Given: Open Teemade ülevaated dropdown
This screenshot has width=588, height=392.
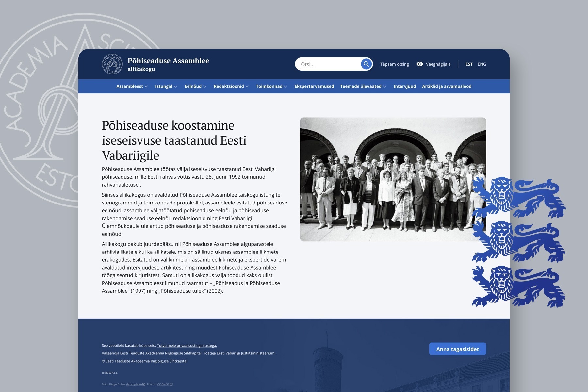Looking at the screenshot, I should [363, 86].
